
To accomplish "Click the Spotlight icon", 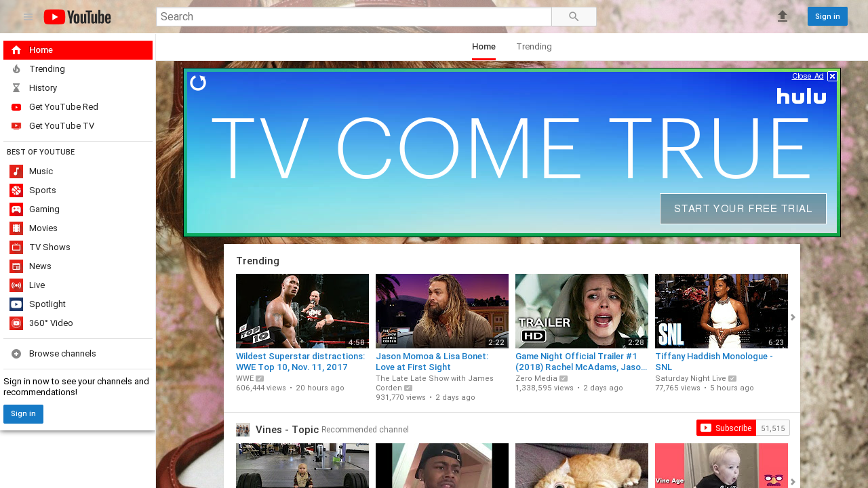I will pyautogui.click(x=16, y=304).
